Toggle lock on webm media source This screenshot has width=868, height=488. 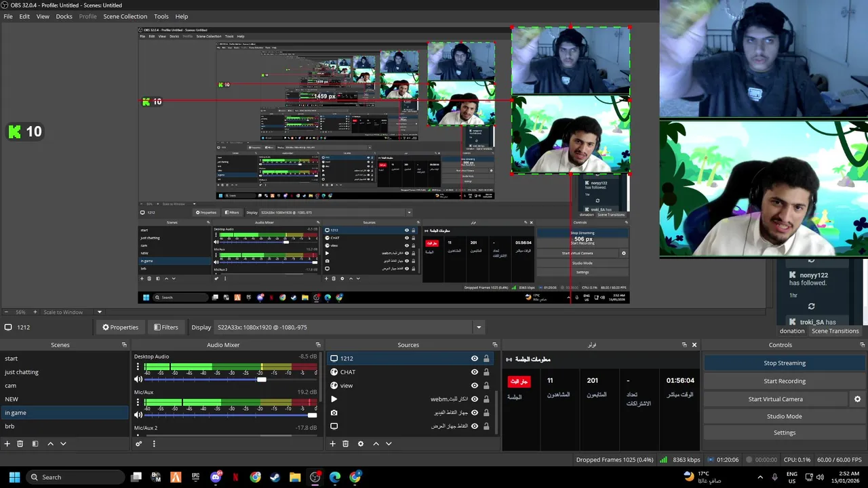coord(486,399)
